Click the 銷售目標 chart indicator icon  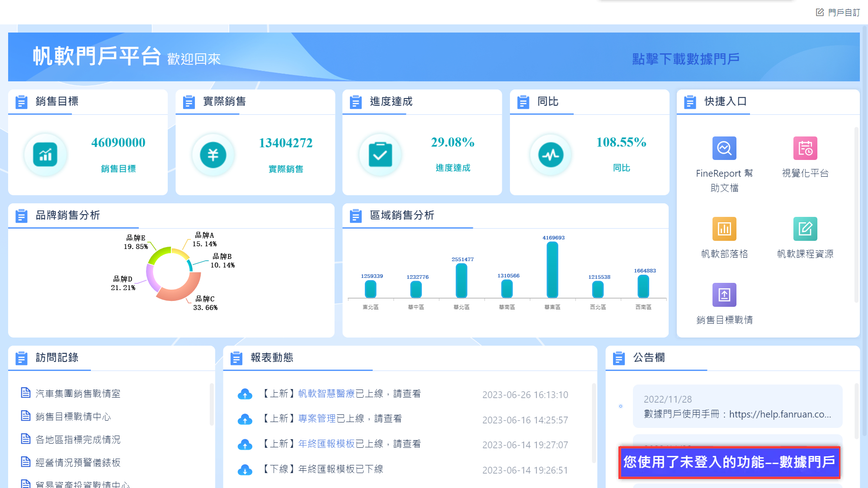point(45,155)
